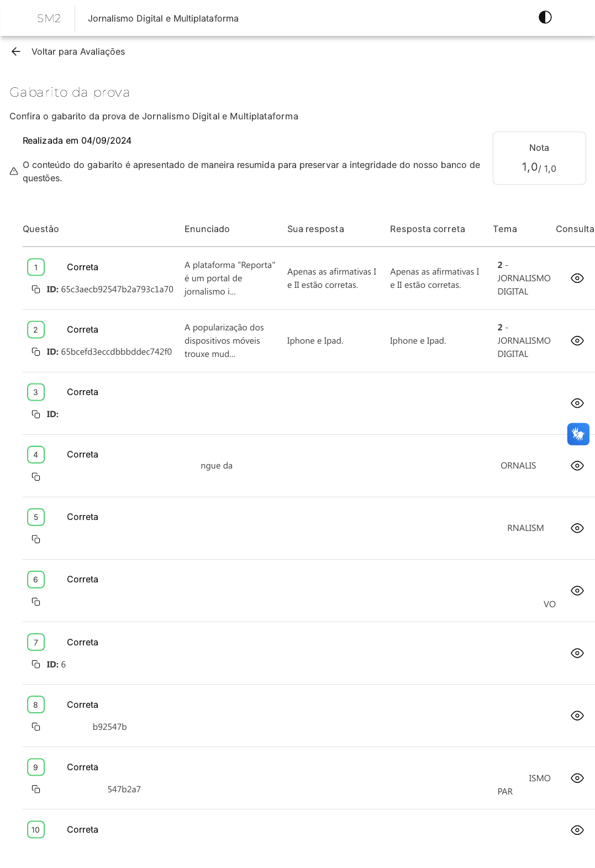Open the sign language accessibility widget

tap(578, 434)
